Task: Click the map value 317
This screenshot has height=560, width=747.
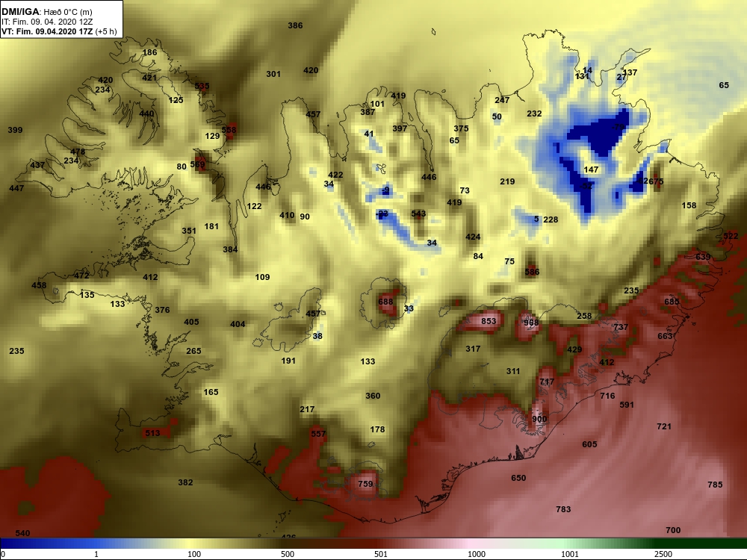Action: (x=473, y=349)
